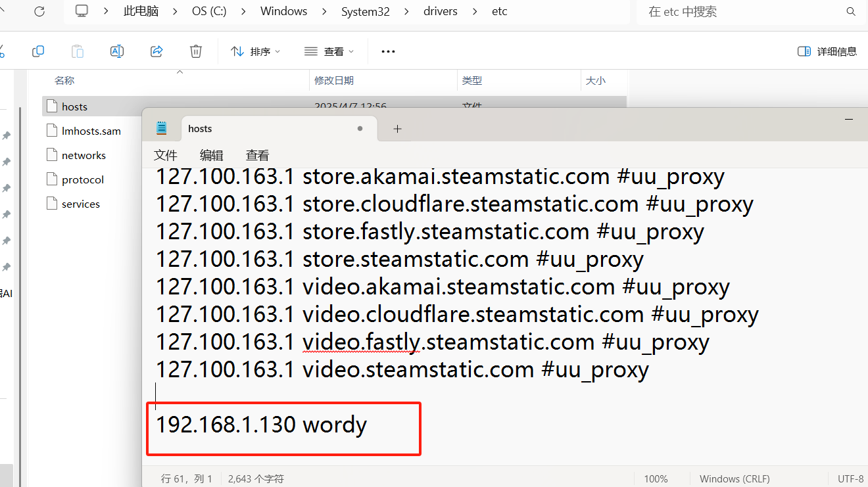Minimize the Notepad window
This screenshot has height=487, width=868.
(x=850, y=120)
